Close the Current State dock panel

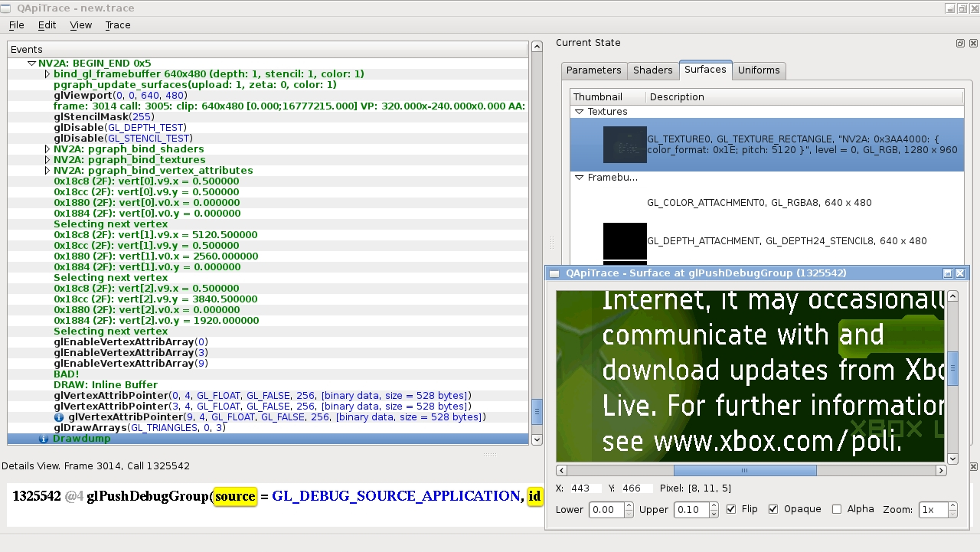(972, 44)
